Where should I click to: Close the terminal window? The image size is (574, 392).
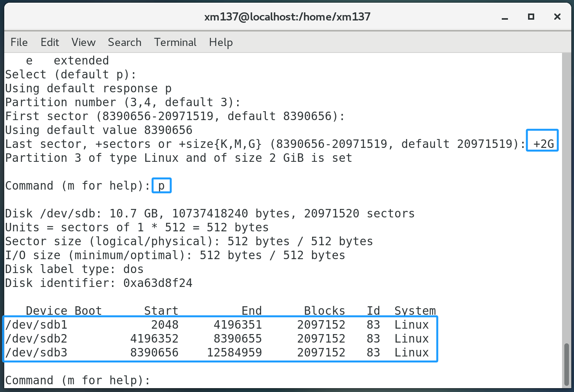(x=557, y=17)
